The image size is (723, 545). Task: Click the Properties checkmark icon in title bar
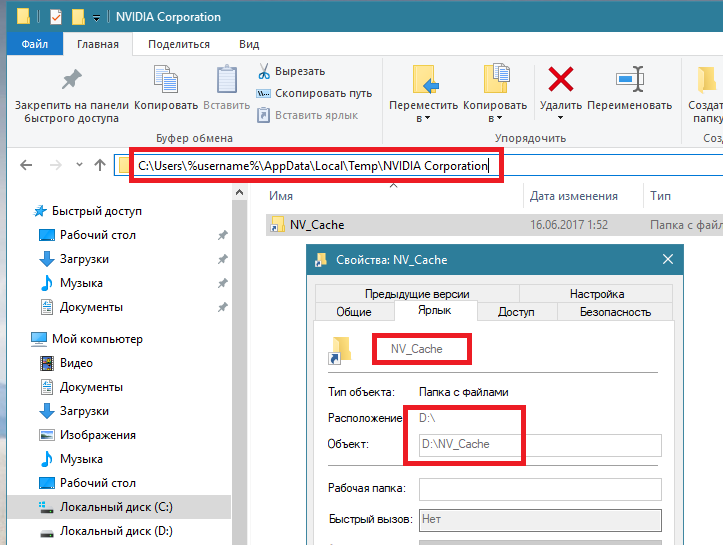(x=56, y=17)
